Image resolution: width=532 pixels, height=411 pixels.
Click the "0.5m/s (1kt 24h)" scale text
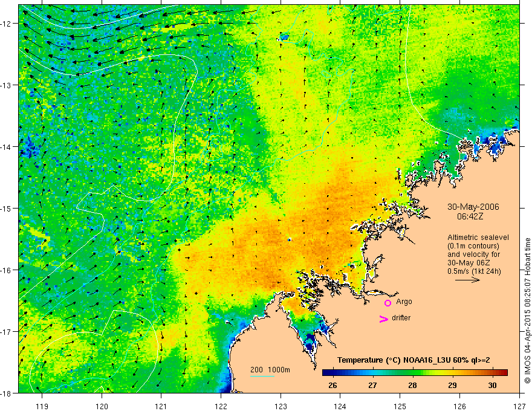click(474, 271)
